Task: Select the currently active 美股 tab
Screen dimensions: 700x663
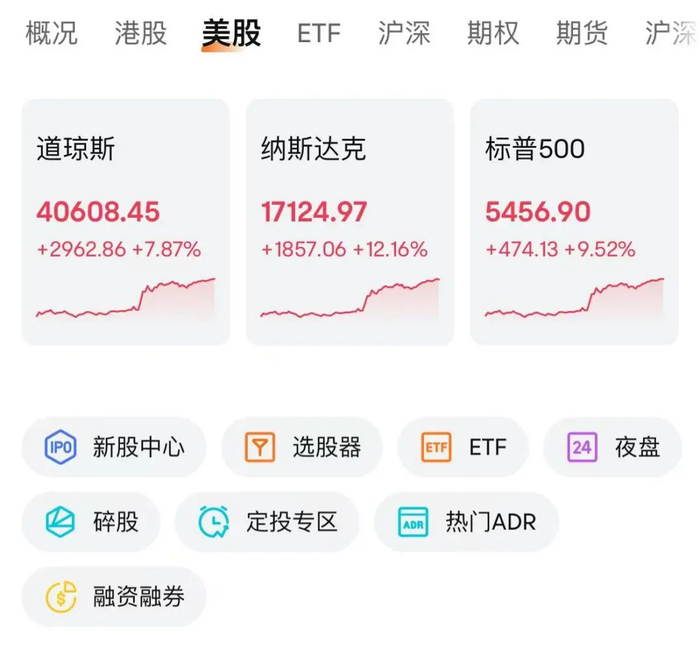Action: (231, 33)
